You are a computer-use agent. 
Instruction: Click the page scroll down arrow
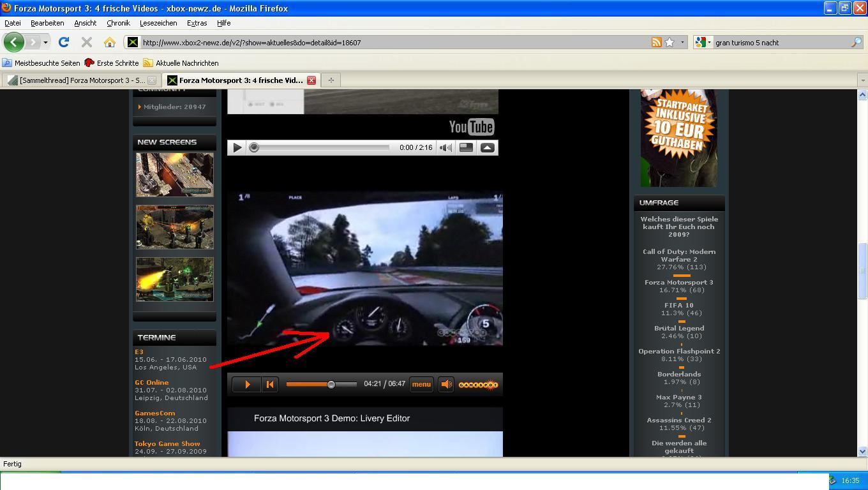click(862, 451)
